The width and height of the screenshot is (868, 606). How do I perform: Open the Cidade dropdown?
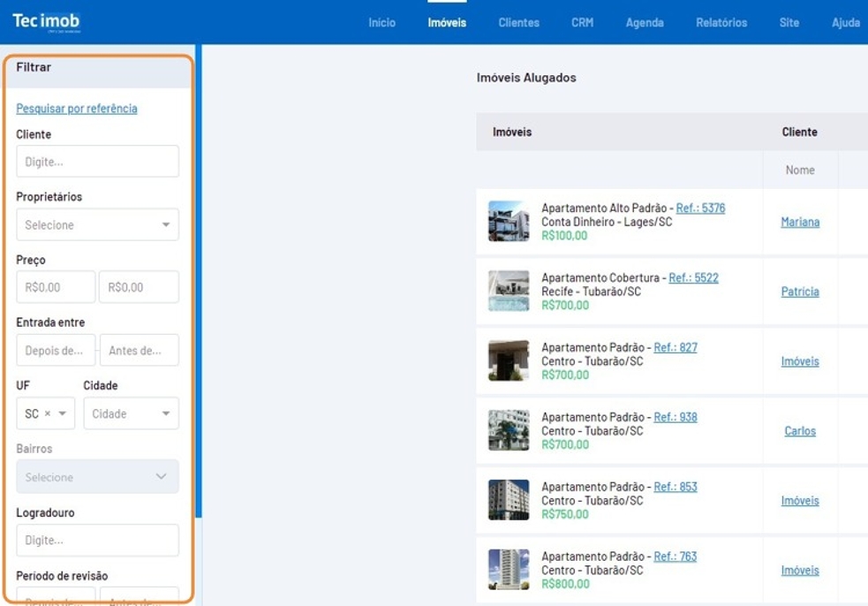pyautogui.click(x=131, y=413)
